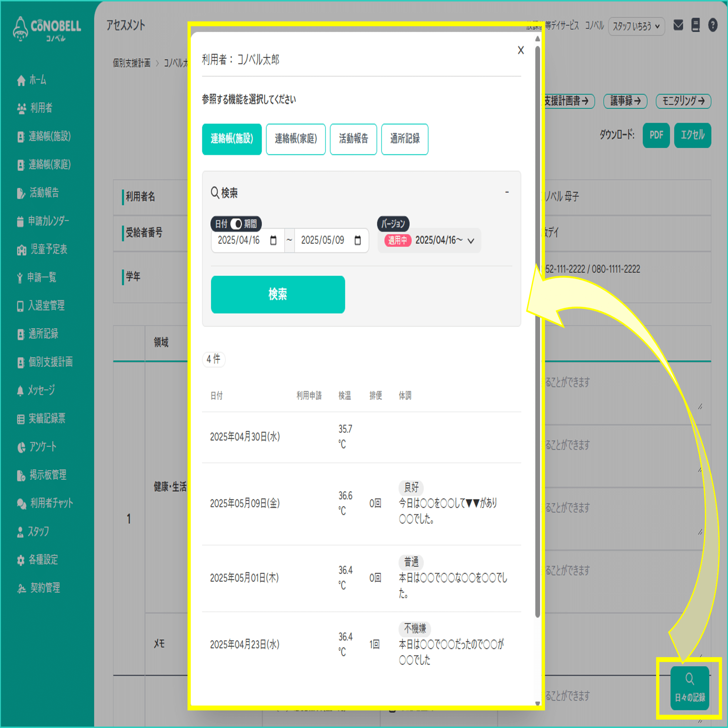Open the start date calendar picker
728x728 pixels.
pos(274,240)
